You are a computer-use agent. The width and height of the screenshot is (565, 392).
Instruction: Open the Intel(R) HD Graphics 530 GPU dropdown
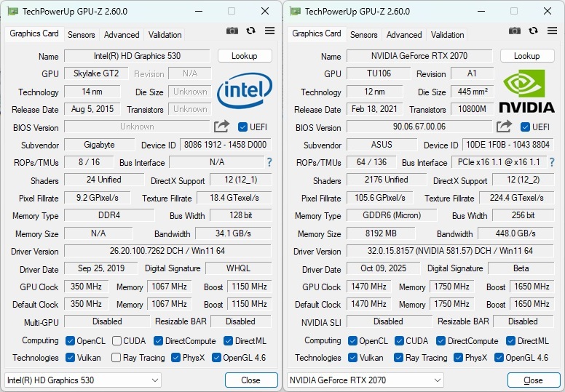point(83,380)
